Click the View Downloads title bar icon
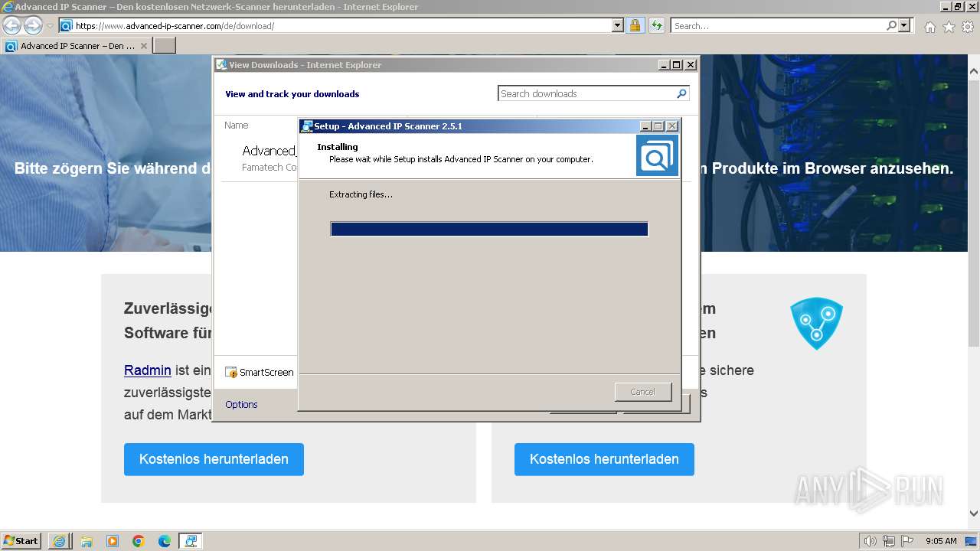The height and width of the screenshot is (551, 980). 221,65
